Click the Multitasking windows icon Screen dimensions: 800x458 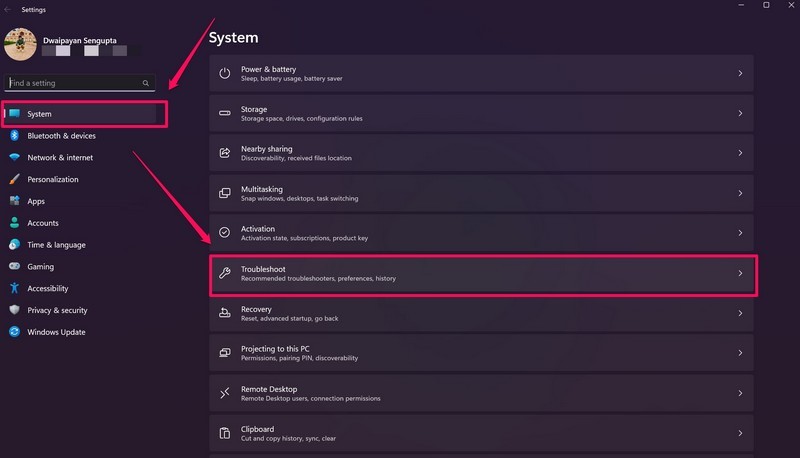(x=224, y=193)
